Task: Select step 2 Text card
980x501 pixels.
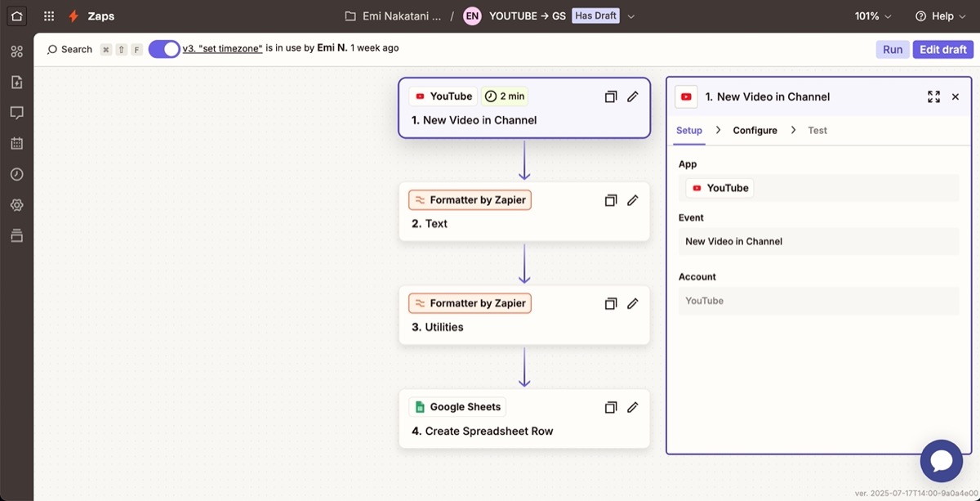Action: coord(524,212)
